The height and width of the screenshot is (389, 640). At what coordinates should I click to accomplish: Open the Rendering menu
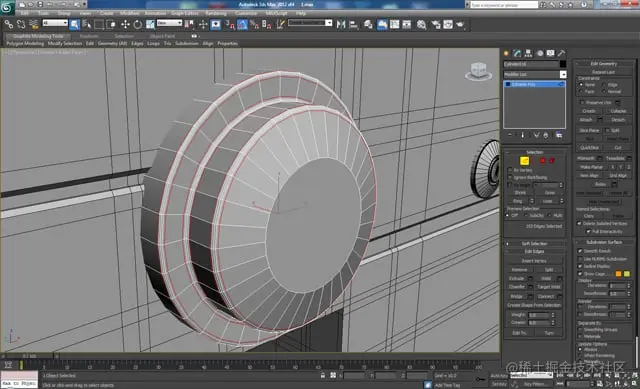pos(216,13)
